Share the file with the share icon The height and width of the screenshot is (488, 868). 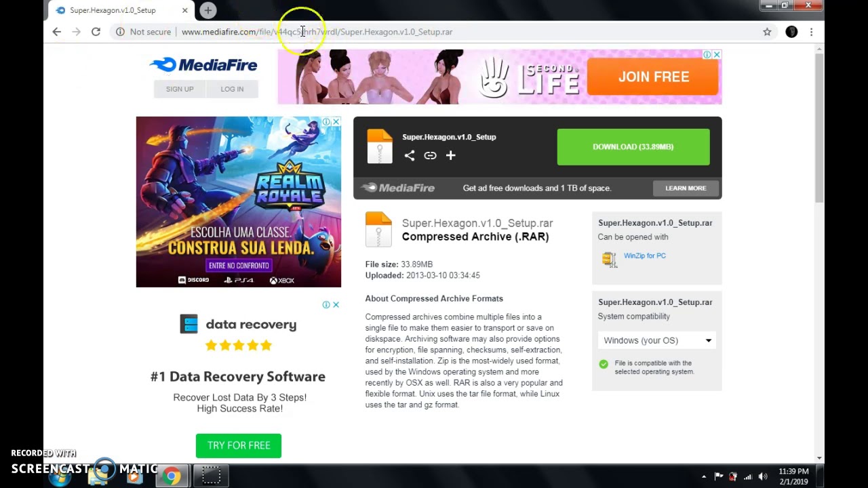[x=410, y=155]
